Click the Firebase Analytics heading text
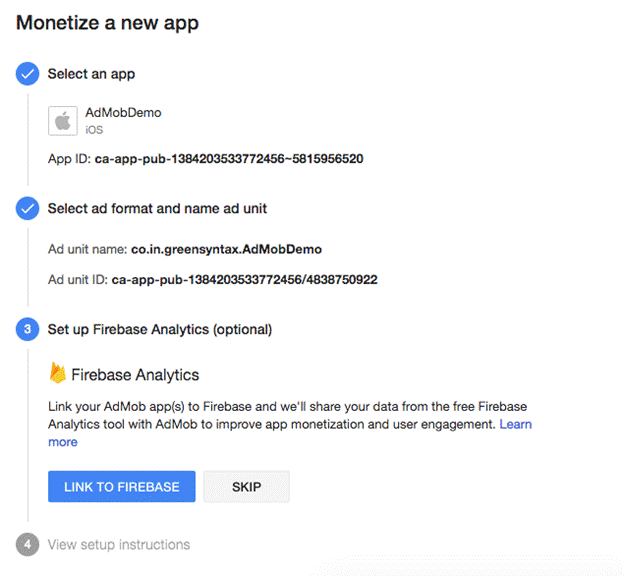The height and width of the screenshot is (576, 624). [135, 375]
